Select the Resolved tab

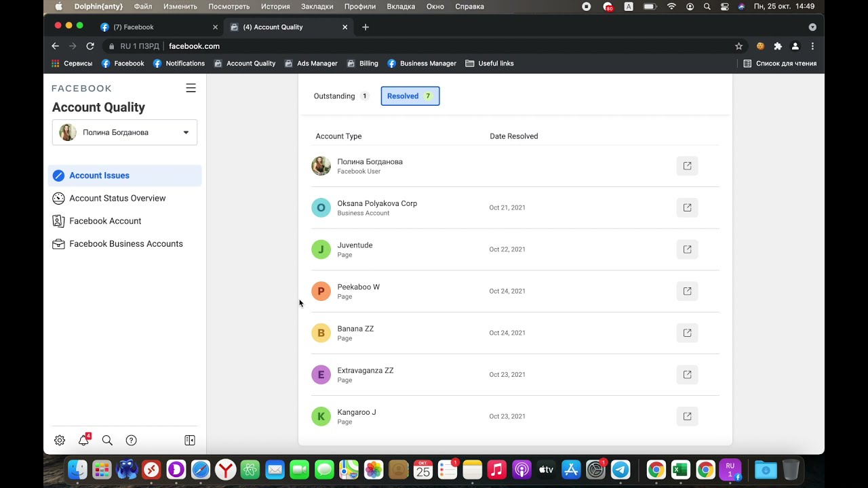[x=410, y=96]
